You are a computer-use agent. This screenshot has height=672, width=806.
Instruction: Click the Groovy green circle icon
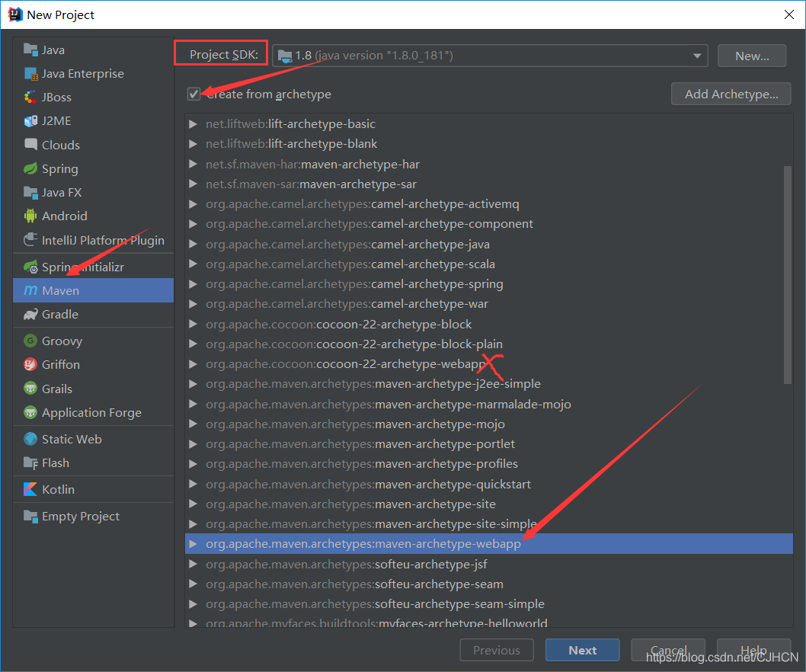[x=30, y=341]
